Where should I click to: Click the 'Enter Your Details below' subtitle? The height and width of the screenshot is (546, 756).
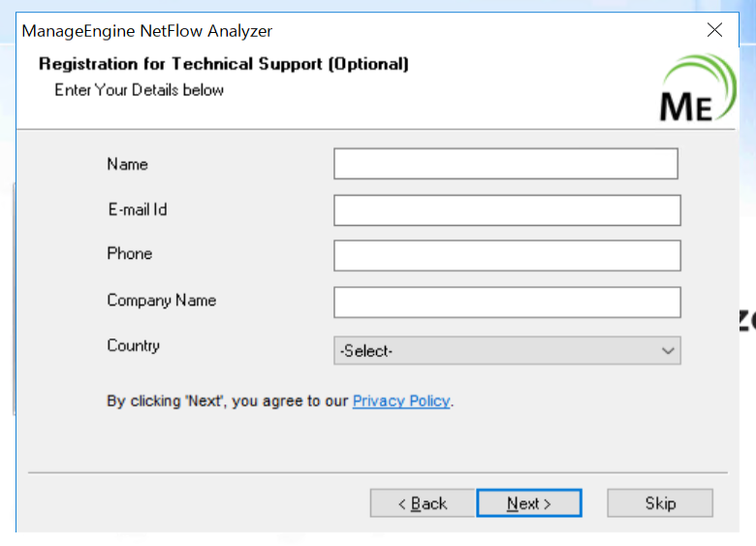[x=139, y=90]
